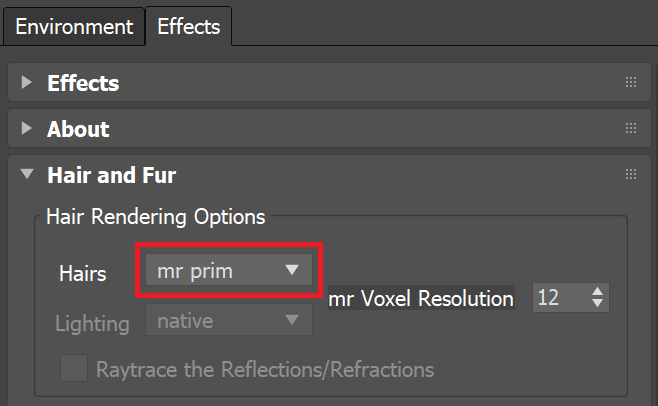Open the Hairs mr prim dropdown
Image resolution: width=658 pixels, height=406 pixels.
click(x=229, y=270)
